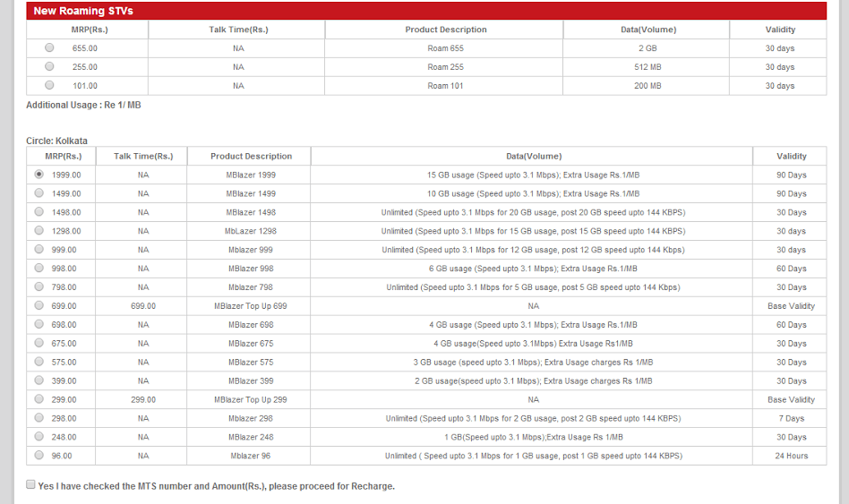This screenshot has width=849, height=504.
Task: Click 'MBlazer 698' description cell
Action: point(251,325)
